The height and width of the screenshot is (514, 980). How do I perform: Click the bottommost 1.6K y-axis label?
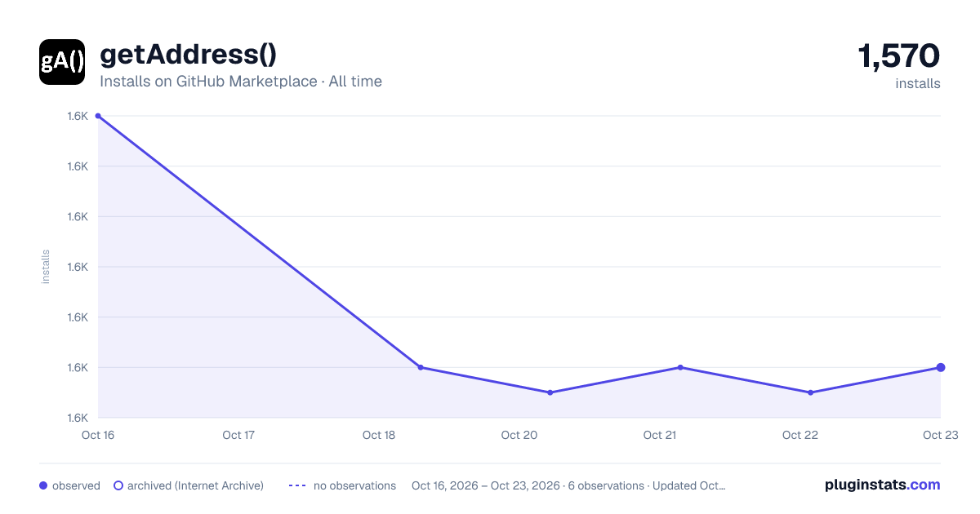(x=78, y=418)
